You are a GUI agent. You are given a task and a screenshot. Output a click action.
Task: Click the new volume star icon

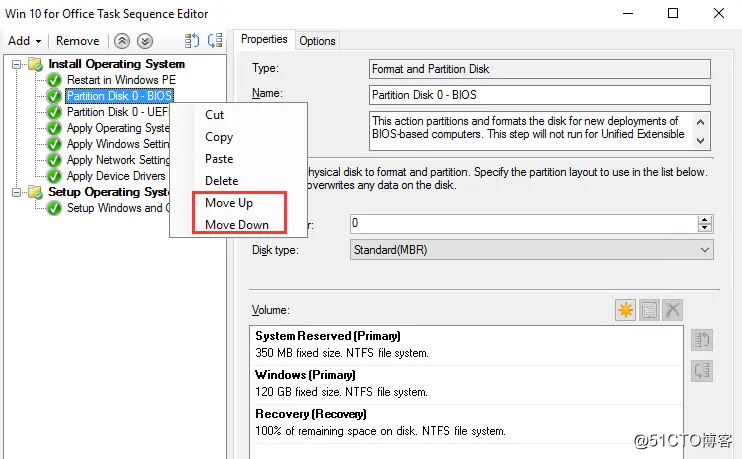[626, 310]
